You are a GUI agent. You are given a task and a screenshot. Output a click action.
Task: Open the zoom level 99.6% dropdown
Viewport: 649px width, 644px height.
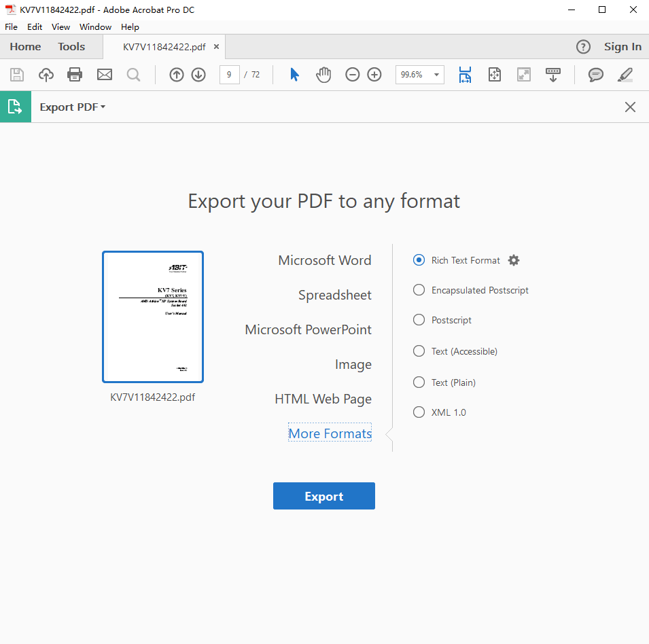[x=436, y=75]
